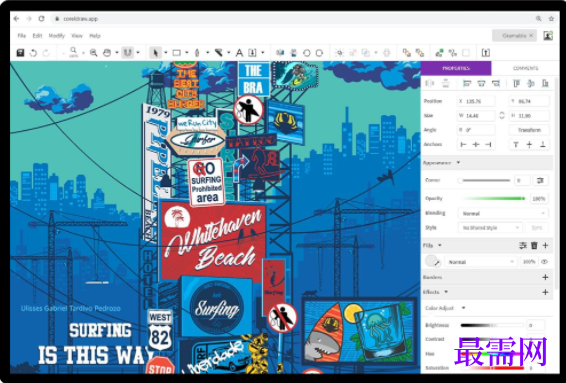Click align left edges icon in Properties

(467, 83)
